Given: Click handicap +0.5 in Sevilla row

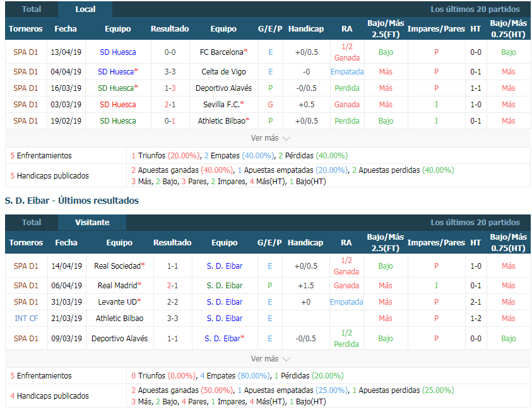Looking at the screenshot, I should tap(306, 105).
